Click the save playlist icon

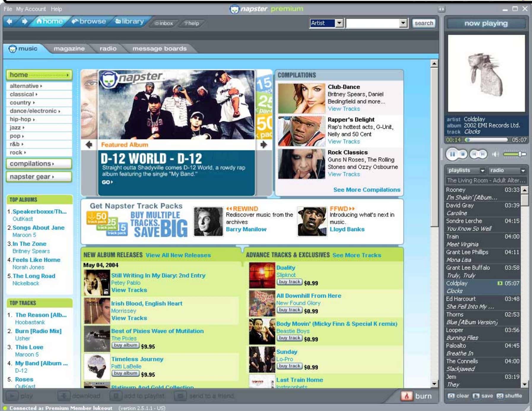point(476,396)
